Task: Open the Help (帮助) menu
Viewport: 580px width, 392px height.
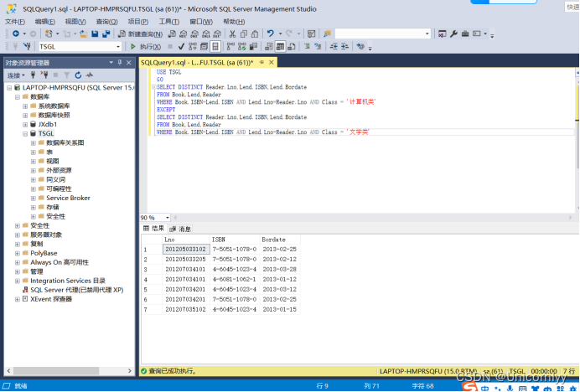Action: pos(234,22)
